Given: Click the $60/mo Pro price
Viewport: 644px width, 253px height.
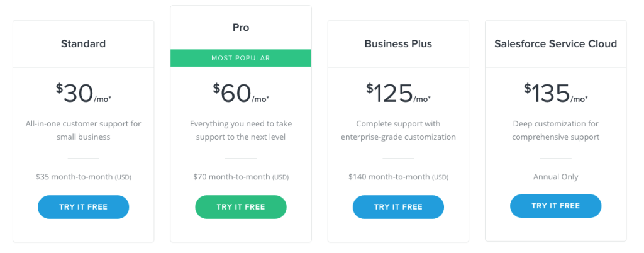Looking at the screenshot, I should tap(241, 94).
